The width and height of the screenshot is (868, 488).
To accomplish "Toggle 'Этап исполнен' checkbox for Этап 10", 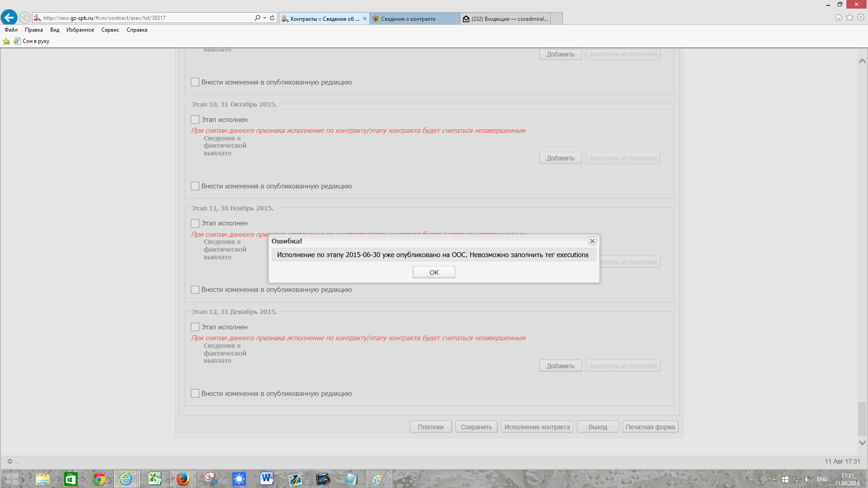I will coord(195,120).
